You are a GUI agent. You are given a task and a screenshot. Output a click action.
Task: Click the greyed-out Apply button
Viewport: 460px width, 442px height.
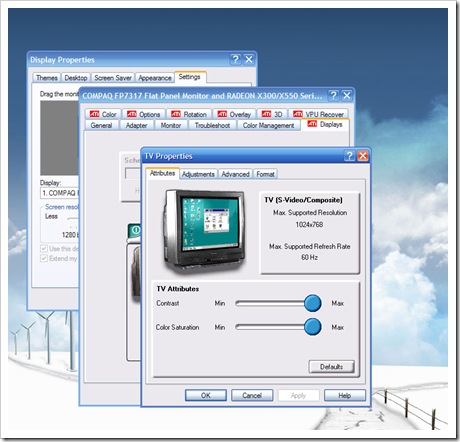(x=298, y=395)
